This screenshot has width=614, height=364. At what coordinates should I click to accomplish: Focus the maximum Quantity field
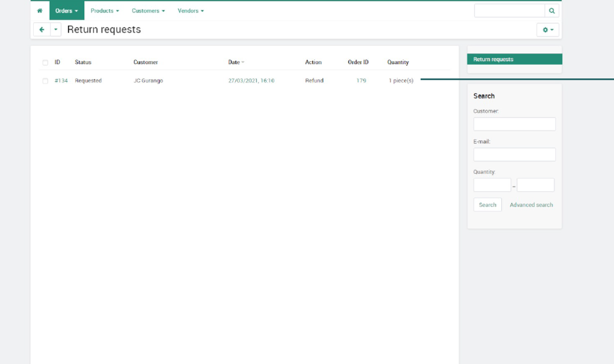point(535,185)
